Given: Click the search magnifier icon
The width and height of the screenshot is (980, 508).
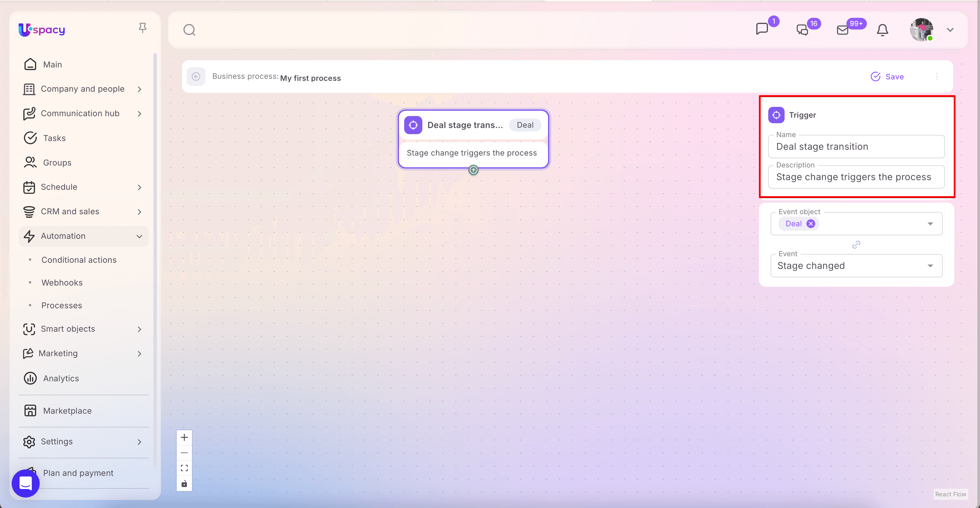Looking at the screenshot, I should 189,30.
